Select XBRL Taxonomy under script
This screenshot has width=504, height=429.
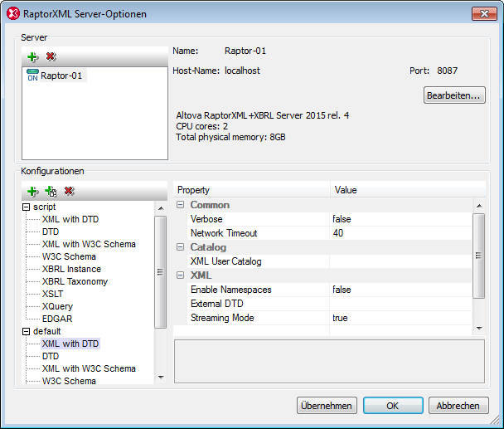point(75,281)
